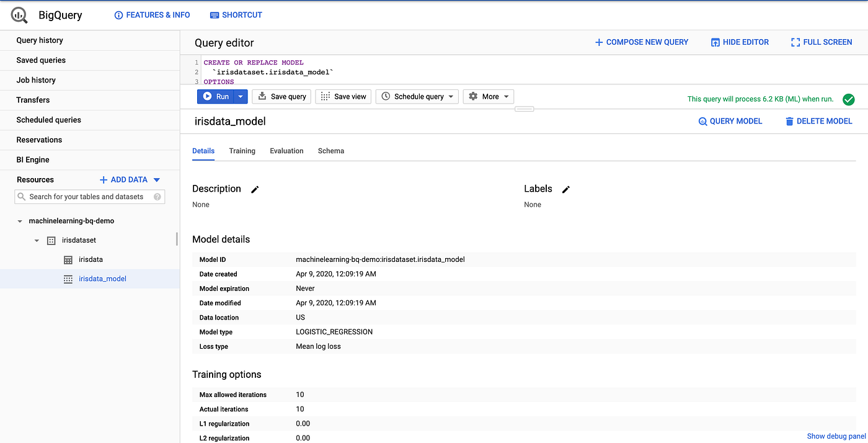
Task: Click the DELETE MODEL trash icon
Action: point(789,121)
